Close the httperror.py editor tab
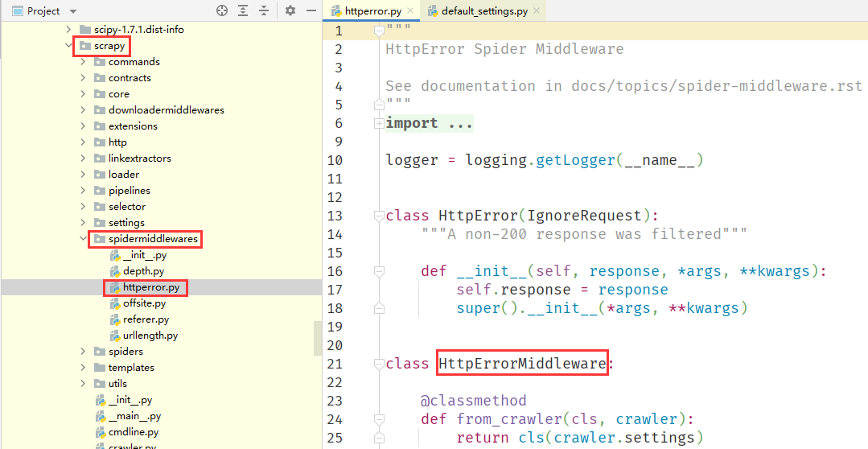 point(410,11)
